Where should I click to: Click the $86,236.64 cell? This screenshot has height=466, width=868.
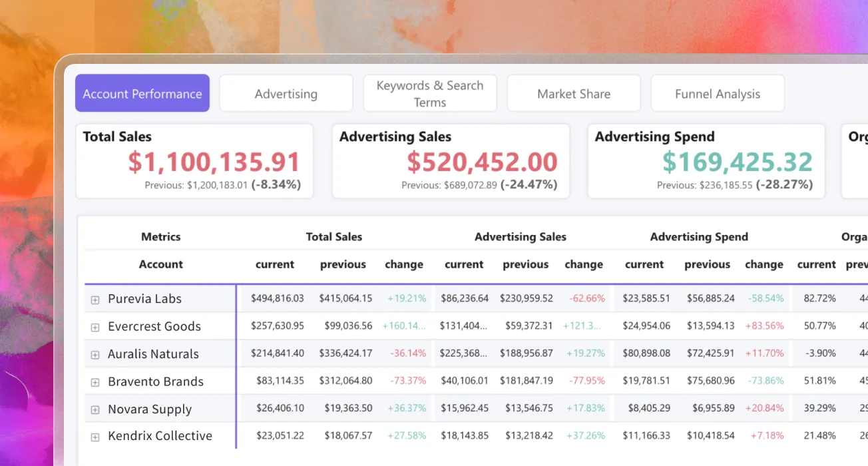click(464, 299)
